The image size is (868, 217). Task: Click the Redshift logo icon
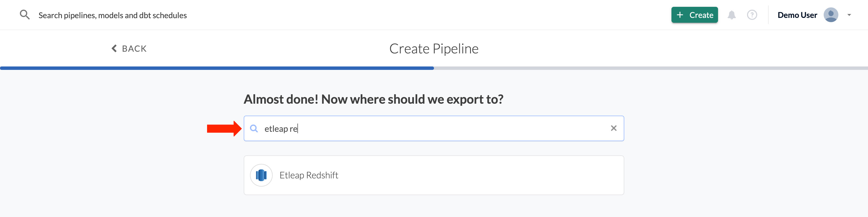pos(261,175)
